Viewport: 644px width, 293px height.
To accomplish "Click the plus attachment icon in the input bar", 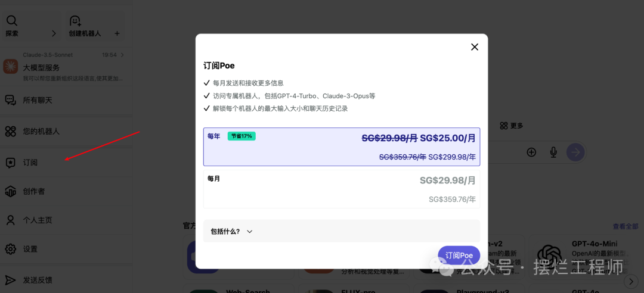I will click(531, 152).
